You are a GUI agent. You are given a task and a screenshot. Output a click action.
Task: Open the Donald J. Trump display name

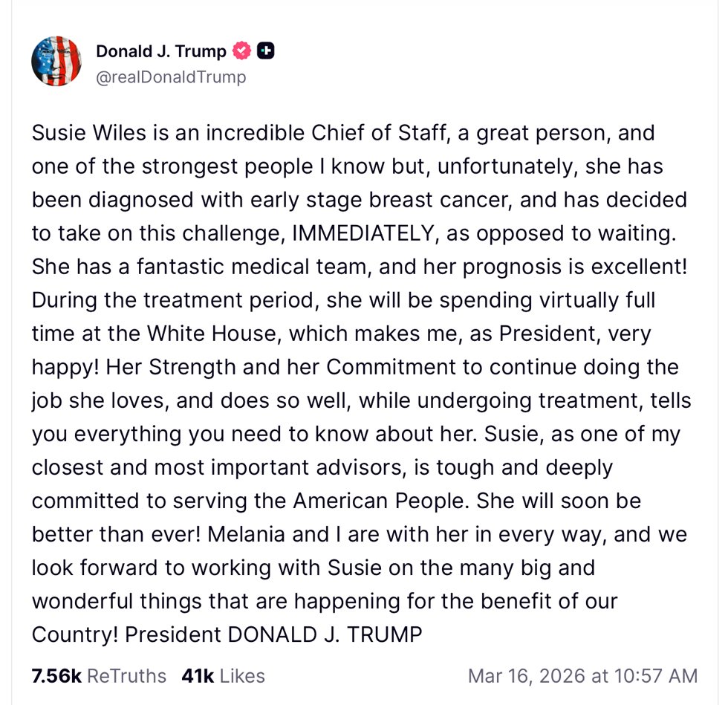pyautogui.click(x=161, y=51)
